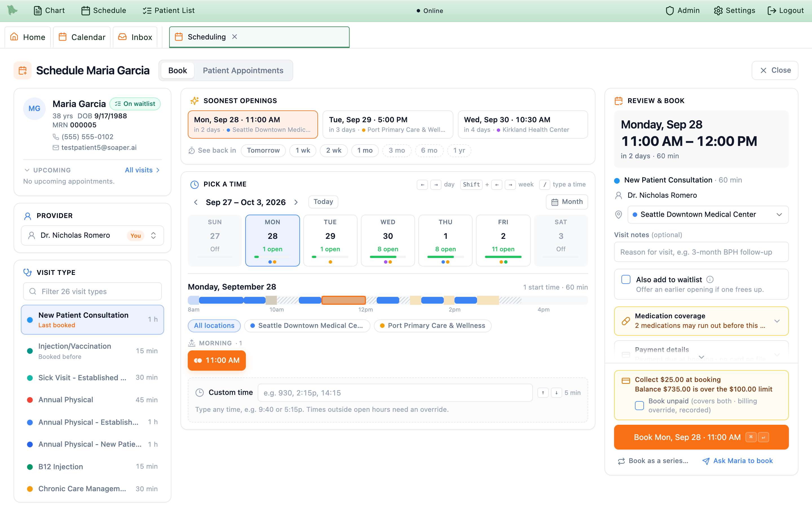Switch to the Patient Appointments tab

point(243,70)
